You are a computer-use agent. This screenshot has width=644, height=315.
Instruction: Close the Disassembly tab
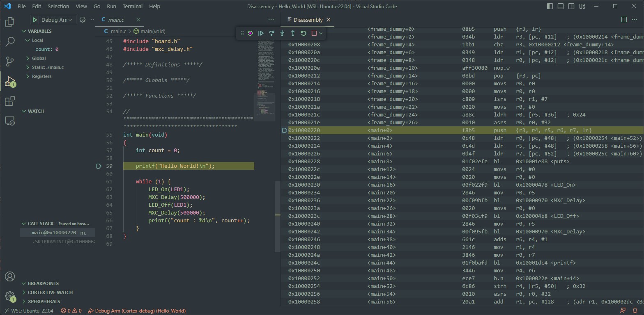(x=328, y=20)
